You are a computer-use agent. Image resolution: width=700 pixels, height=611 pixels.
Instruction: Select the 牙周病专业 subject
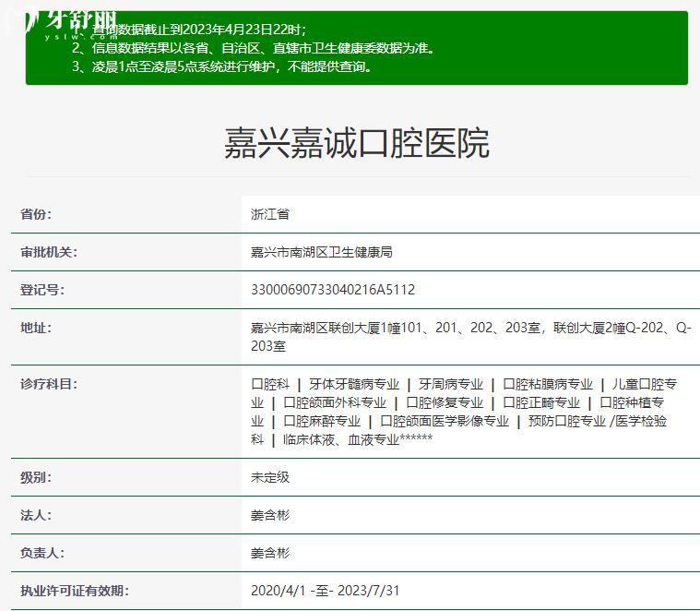451,384
